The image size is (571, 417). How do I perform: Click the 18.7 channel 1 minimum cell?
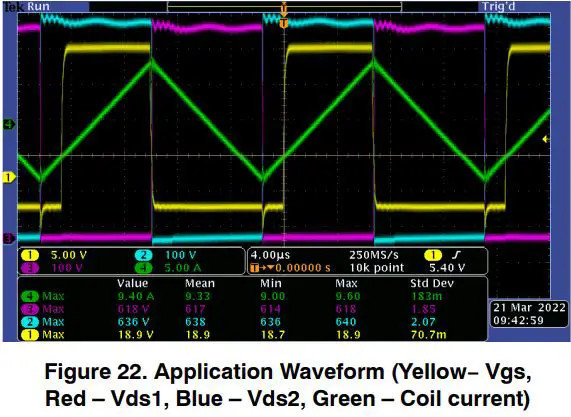tap(273, 335)
